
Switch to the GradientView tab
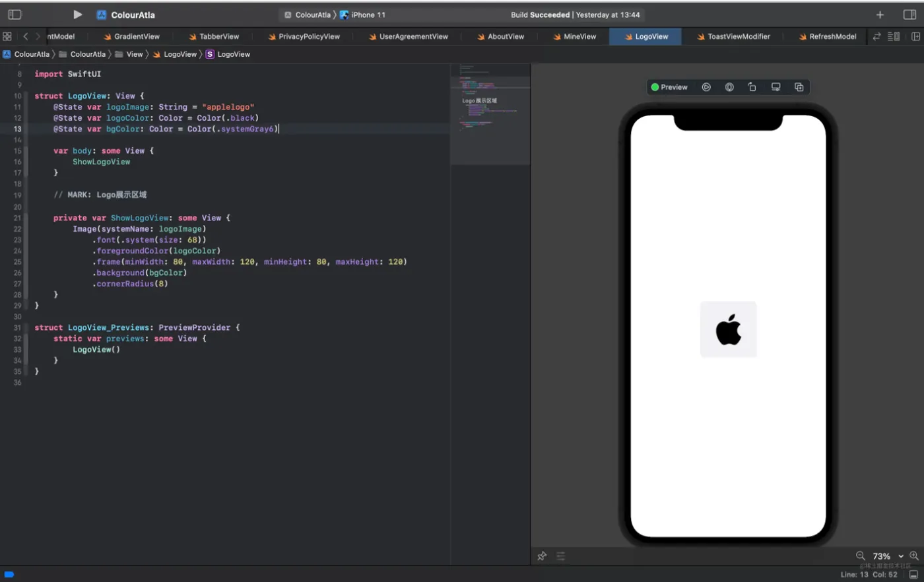pos(131,36)
